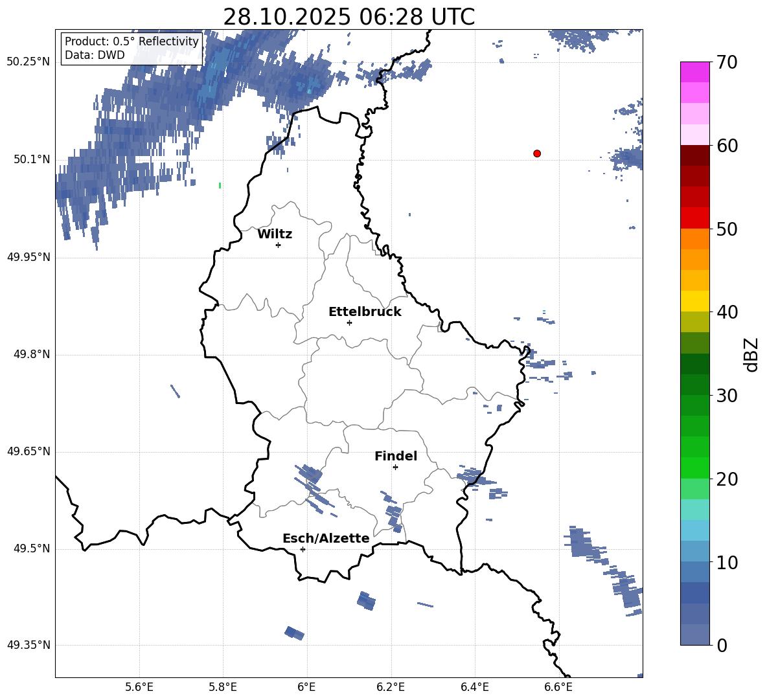This screenshot has width=767, height=700.
Task: Click the 0 tick on the colorbar
Action: click(x=722, y=645)
